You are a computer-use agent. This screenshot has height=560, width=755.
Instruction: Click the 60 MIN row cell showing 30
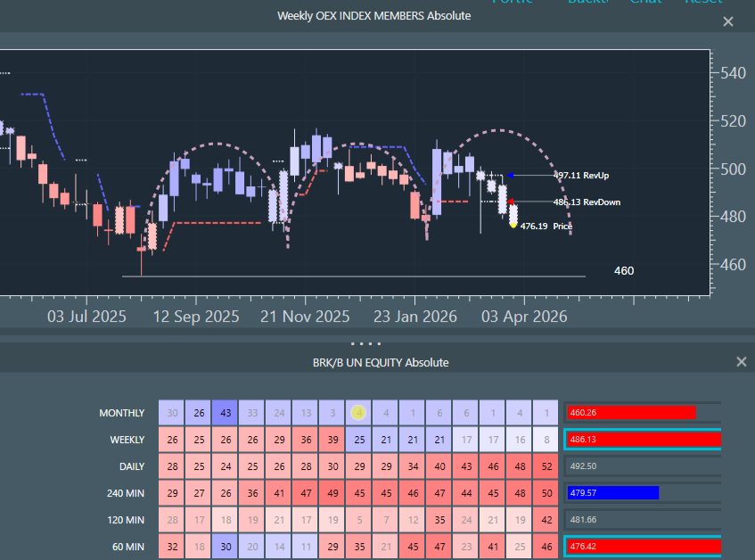(226, 547)
